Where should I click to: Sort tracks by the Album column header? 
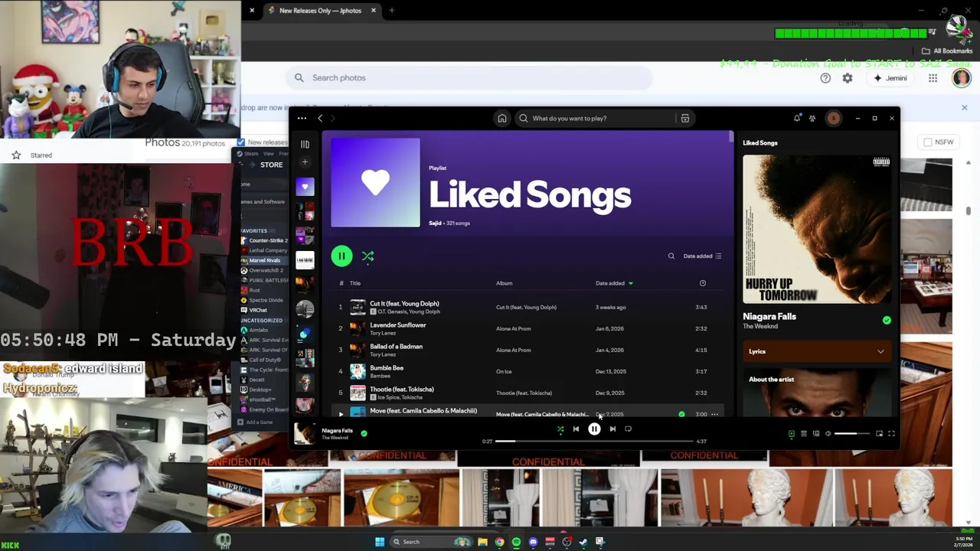coord(504,283)
